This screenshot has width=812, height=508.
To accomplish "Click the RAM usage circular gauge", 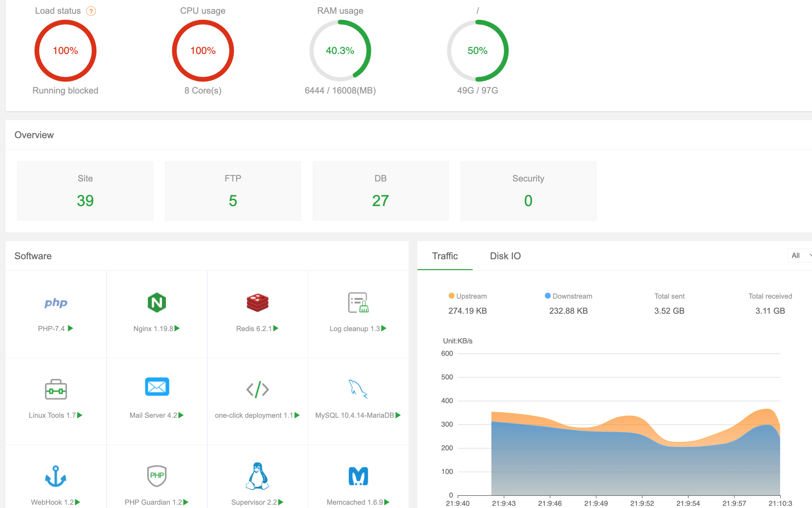I will click(x=340, y=51).
